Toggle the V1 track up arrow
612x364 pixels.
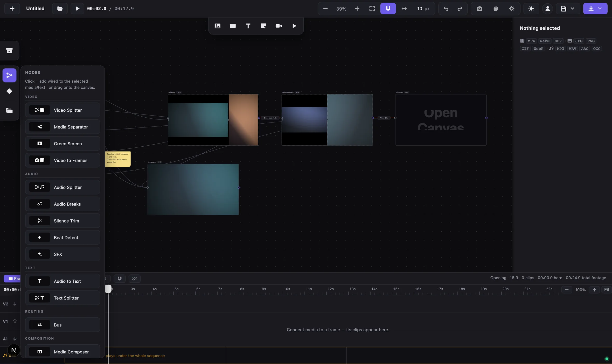15,321
